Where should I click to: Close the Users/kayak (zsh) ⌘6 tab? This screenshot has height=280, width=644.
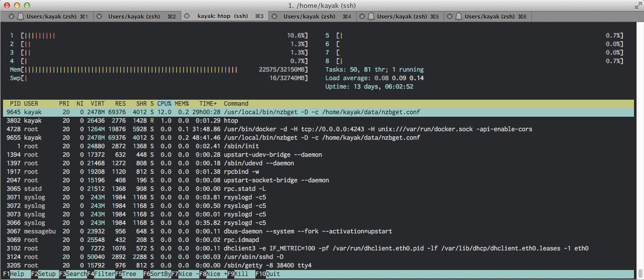(x=449, y=17)
